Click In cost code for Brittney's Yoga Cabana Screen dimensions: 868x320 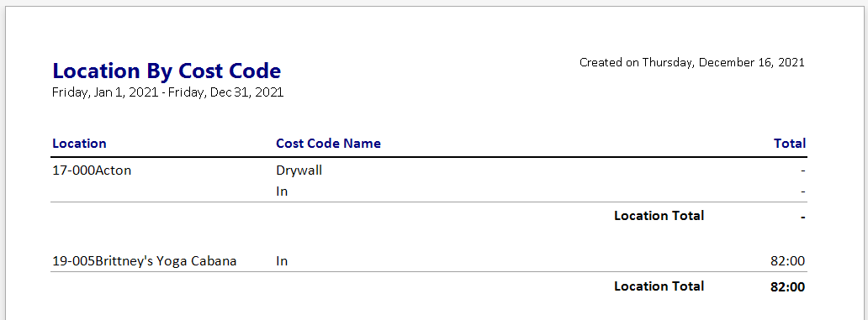[x=282, y=261]
